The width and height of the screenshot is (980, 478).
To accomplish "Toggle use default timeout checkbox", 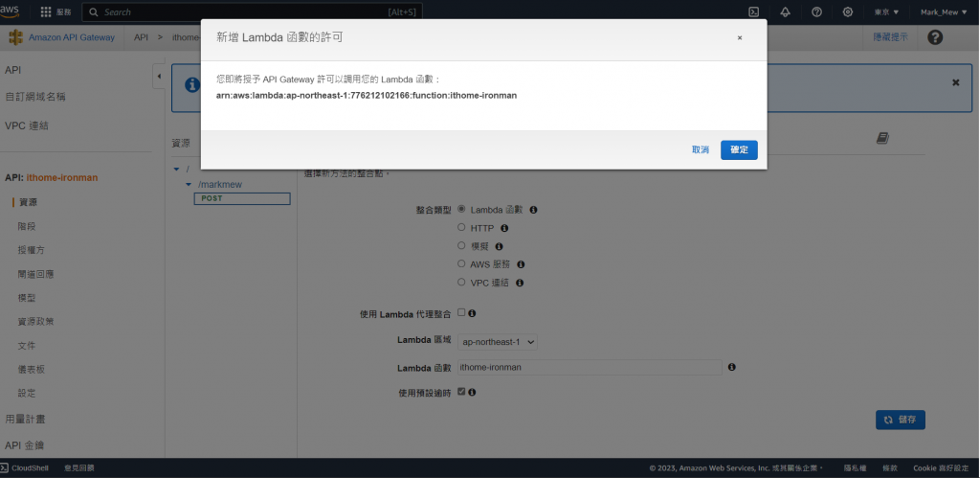I will click(x=461, y=392).
